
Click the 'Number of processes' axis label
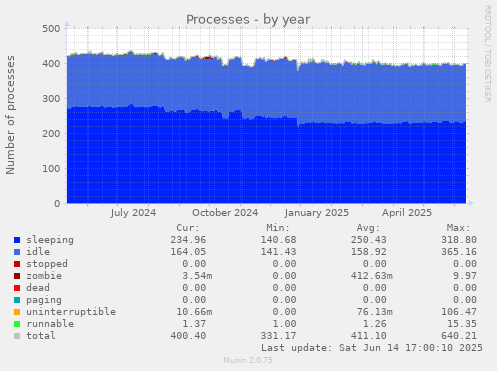(11, 115)
